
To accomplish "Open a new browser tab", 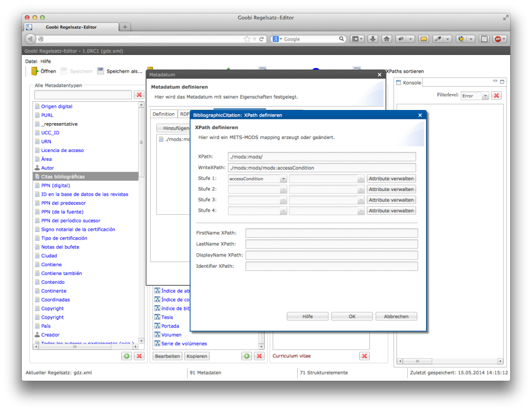I will click(x=125, y=27).
